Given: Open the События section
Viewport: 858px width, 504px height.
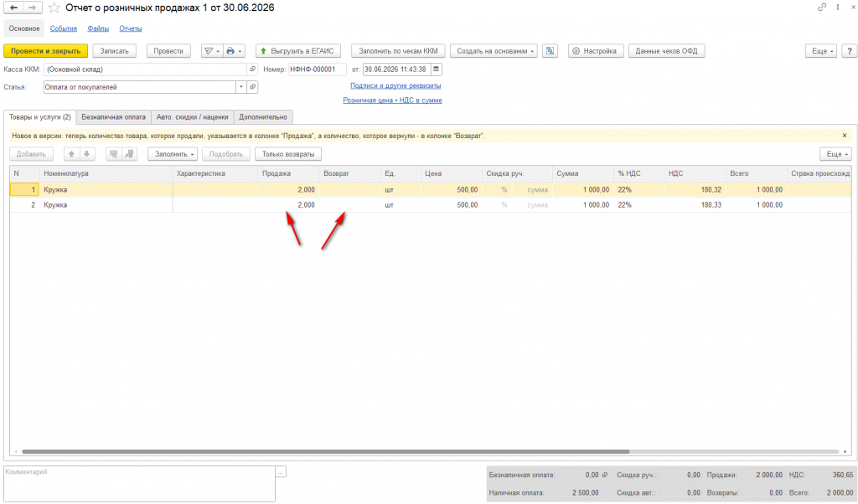Looking at the screenshot, I should 64,28.
